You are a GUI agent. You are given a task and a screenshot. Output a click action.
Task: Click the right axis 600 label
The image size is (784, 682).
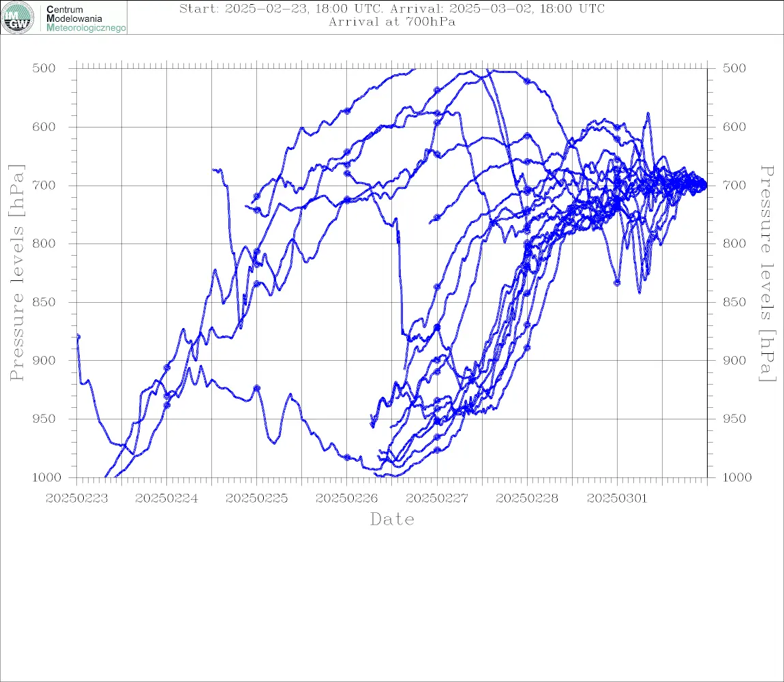[734, 127]
